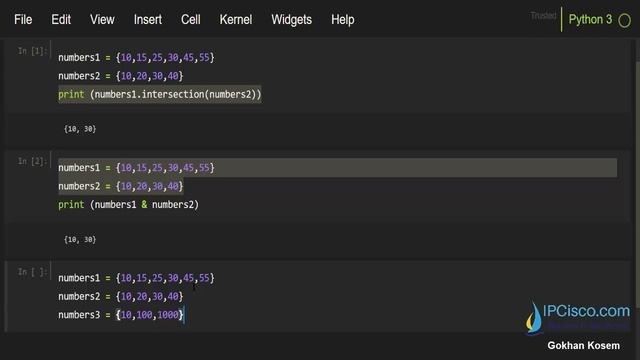Click numbers2 line in the third cell

[x=121, y=297]
